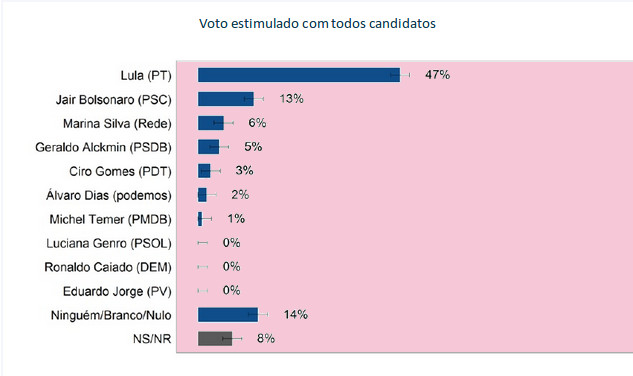Viewport: 633px width, 376px height.
Task: Click the 6% value label
Action: click(x=257, y=122)
